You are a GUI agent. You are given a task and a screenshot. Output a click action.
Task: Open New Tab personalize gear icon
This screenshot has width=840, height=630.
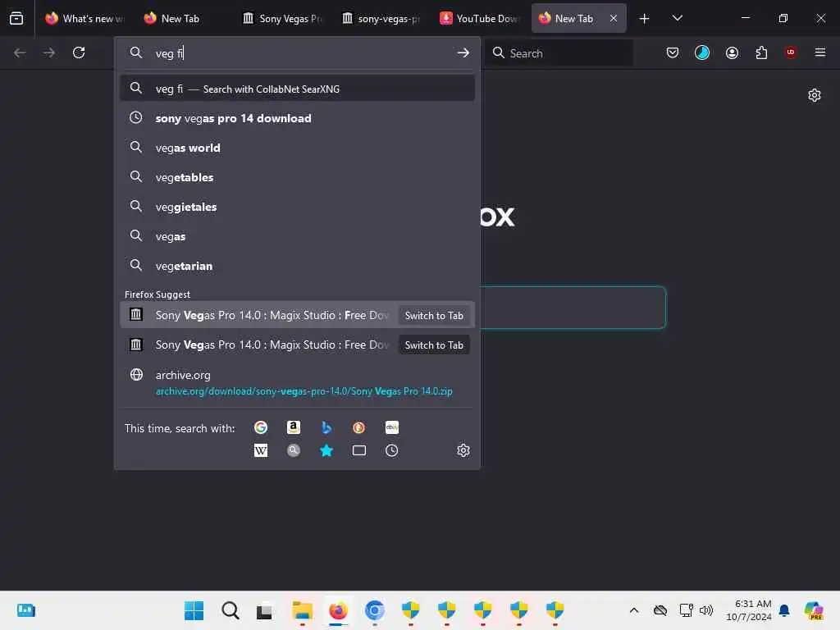(x=815, y=95)
